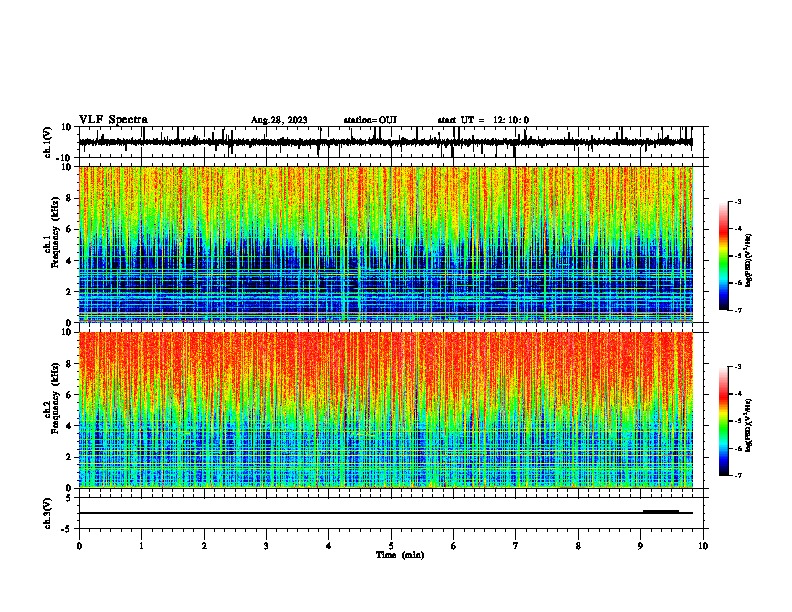Click the ch.2 PSD color scale bar
Viewport: 792px width, 612px height.
pyautogui.click(x=724, y=421)
